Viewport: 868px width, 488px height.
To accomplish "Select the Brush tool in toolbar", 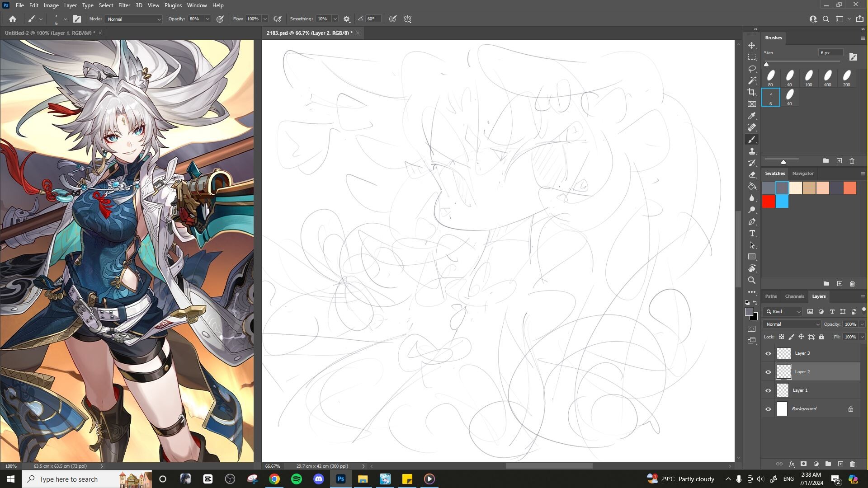I will point(752,140).
